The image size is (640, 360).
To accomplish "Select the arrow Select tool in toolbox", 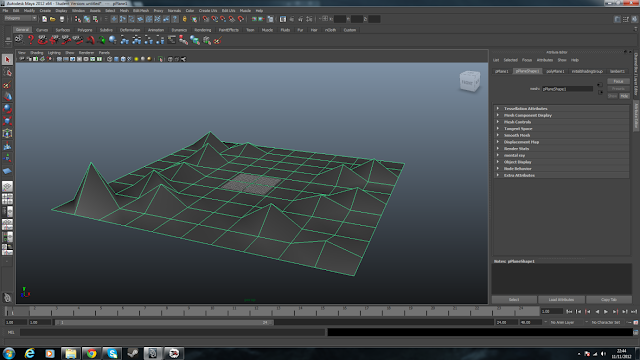I will click(x=7, y=60).
